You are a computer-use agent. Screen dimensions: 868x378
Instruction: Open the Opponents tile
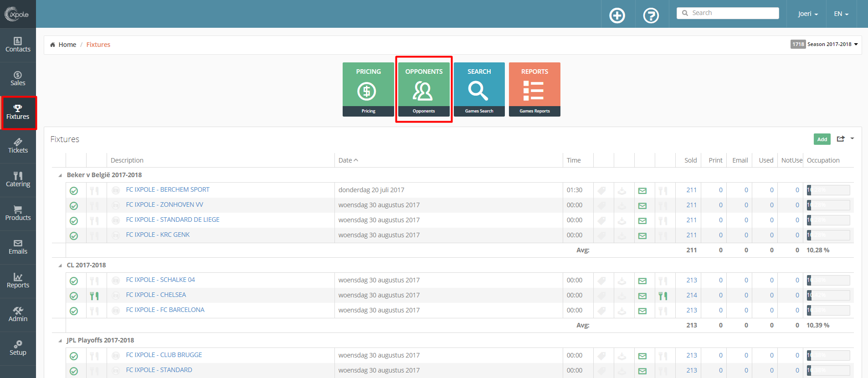[x=424, y=89]
